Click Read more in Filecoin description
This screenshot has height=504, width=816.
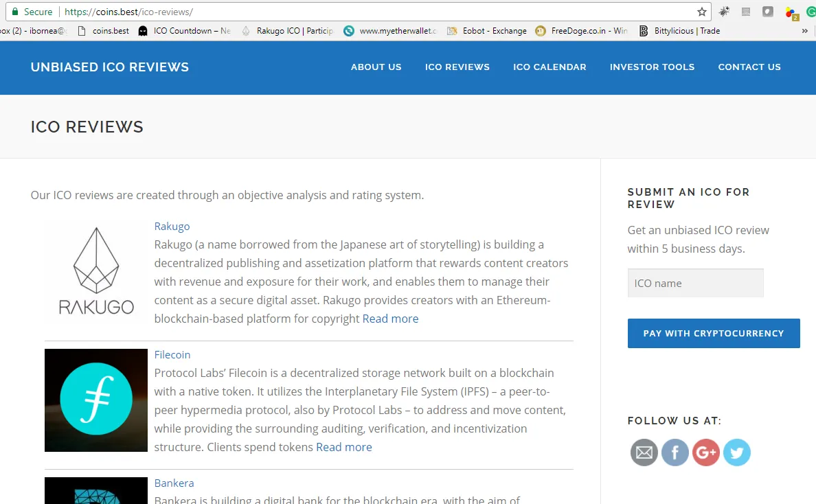point(344,447)
